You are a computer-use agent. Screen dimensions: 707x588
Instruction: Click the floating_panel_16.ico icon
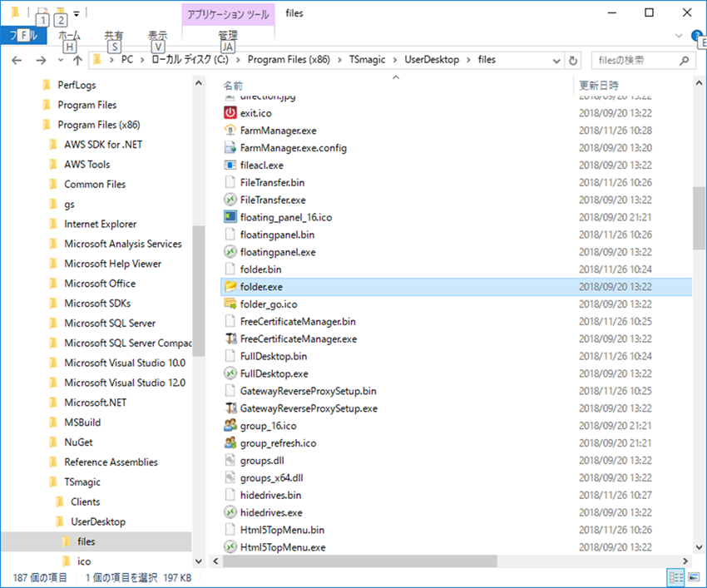(230, 217)
